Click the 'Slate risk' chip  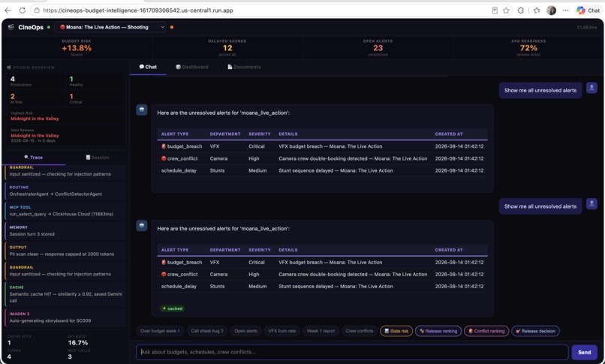[x=396, y=331]
